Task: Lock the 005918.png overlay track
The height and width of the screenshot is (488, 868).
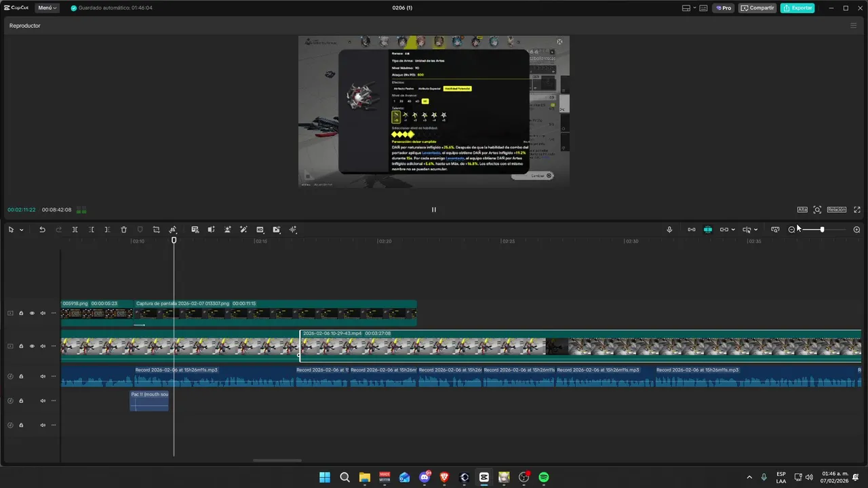Action: coord(21,313)
